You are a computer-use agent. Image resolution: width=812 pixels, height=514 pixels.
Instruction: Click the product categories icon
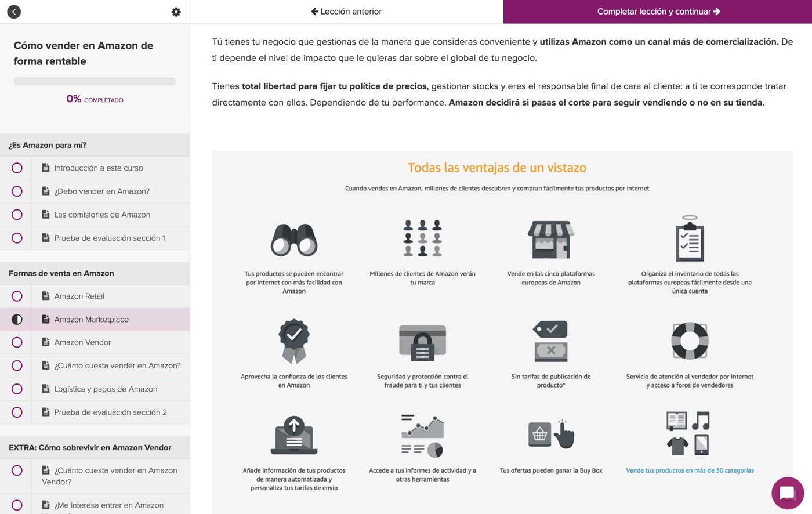tap(688, 433)
